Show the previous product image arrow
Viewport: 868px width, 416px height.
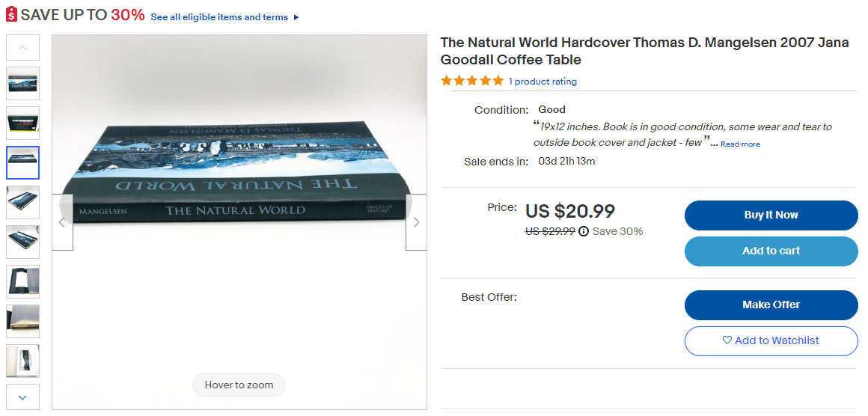coord(62,221)
